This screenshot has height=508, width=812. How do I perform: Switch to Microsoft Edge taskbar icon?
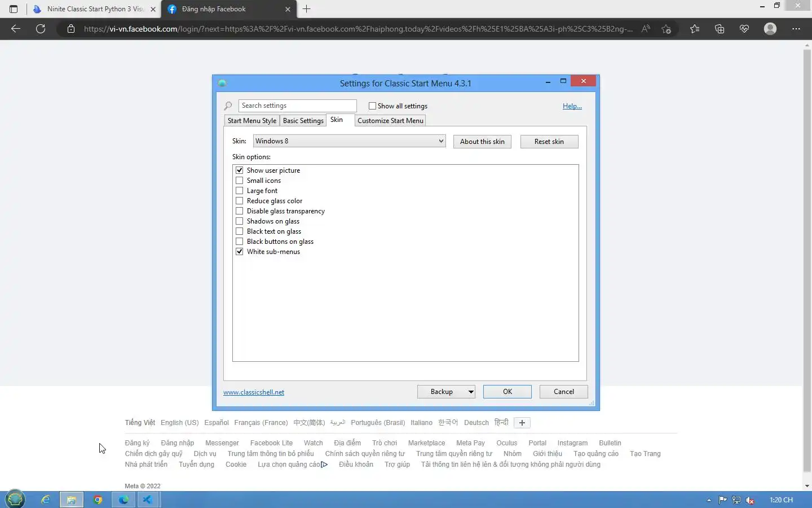(123, 500)
